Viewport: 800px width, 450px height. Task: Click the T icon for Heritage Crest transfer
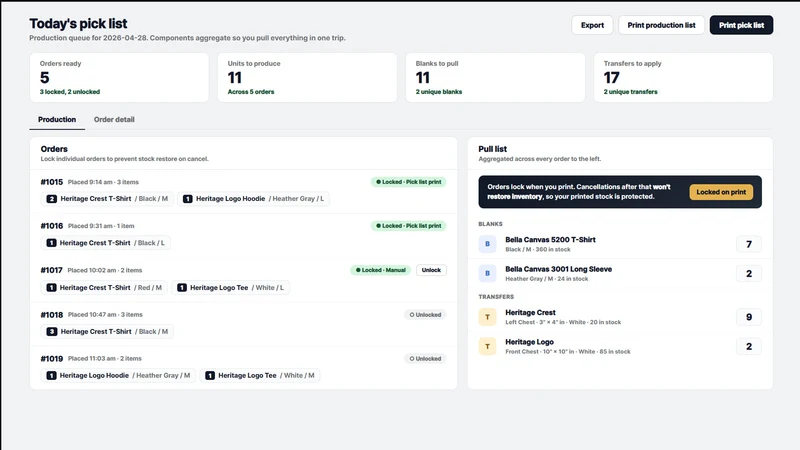tap(487, 317)
